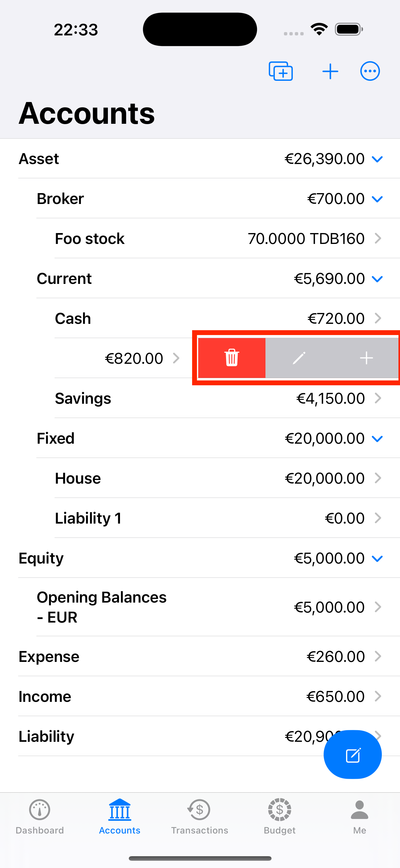Tap the blue floating compose button
The image size is (400, 868).
coord(352,755)
